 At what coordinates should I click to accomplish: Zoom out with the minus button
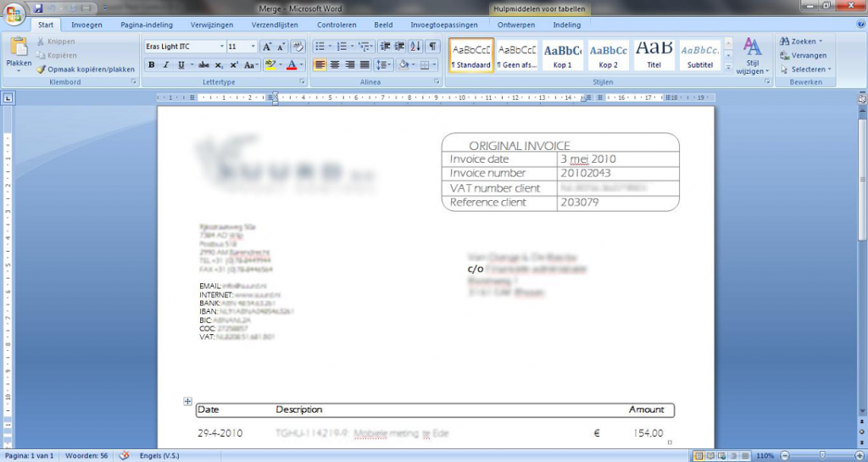tap(784, 456)
